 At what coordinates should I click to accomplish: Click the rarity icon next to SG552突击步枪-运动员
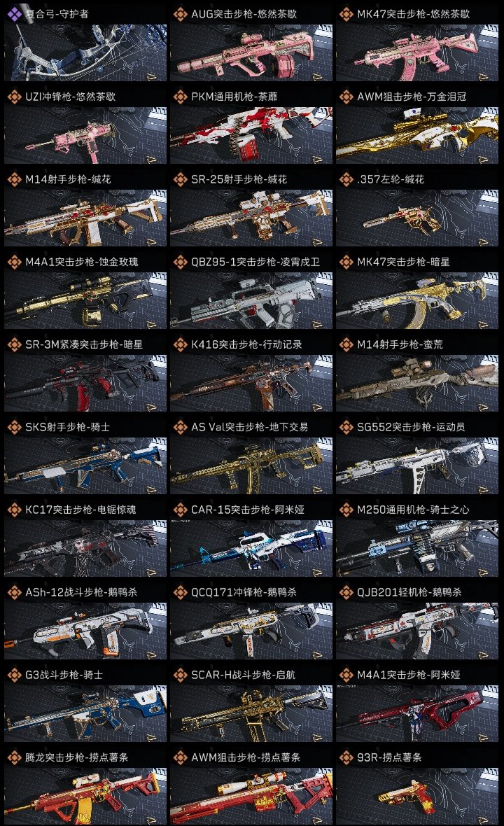tap(346, 427)
